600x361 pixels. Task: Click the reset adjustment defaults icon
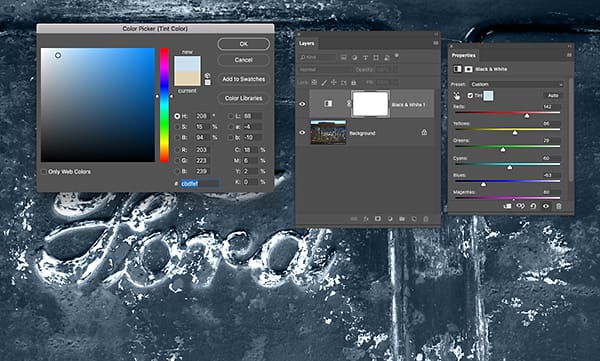pyautogui.click(x=533, y=206)
